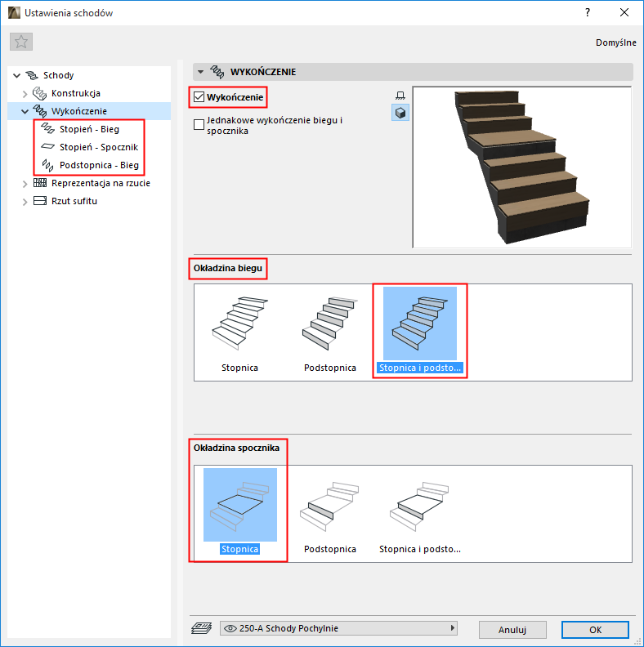Image resolution: width=644 pixels, height=647 pixels.
Task: Click the WYKOŃCZENIE header icon
Action: (217, 72)
